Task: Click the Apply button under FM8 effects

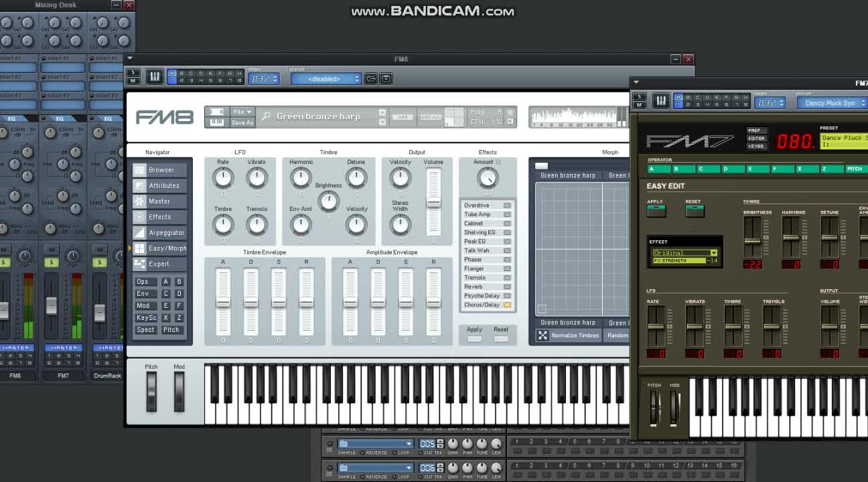Action: tap(474, 339)
